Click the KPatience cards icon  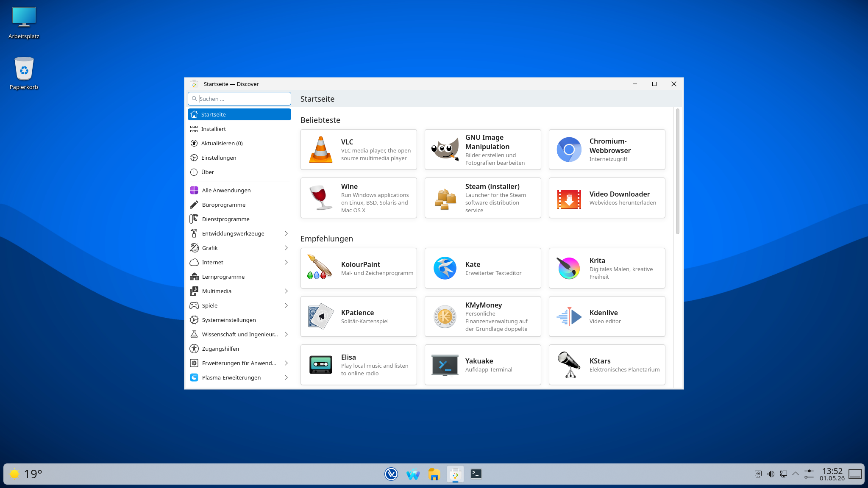(321, 316)
